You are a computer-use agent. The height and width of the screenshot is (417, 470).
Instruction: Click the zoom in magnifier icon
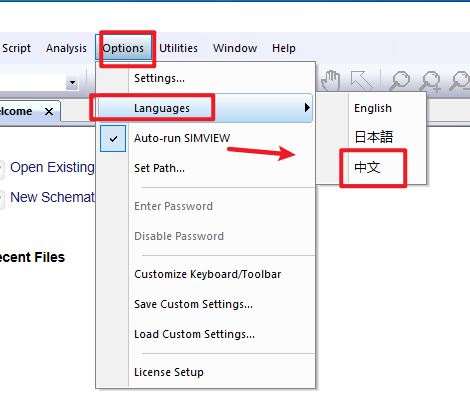430,81
